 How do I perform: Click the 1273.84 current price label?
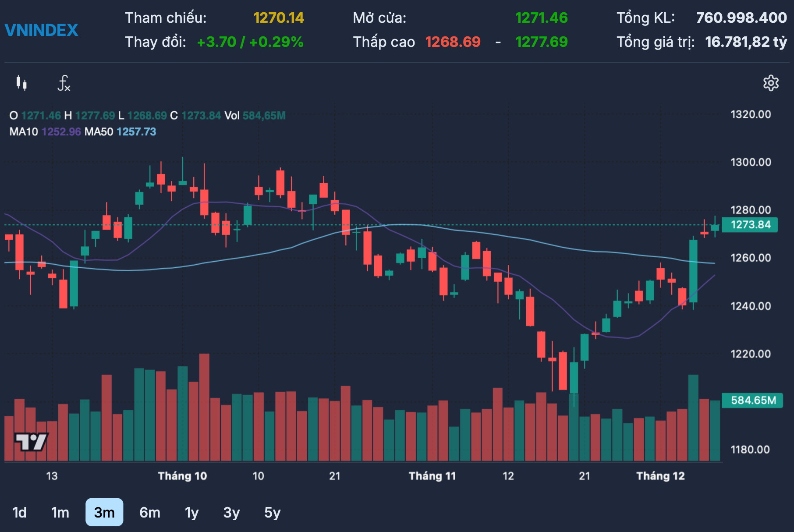[750, 225]
